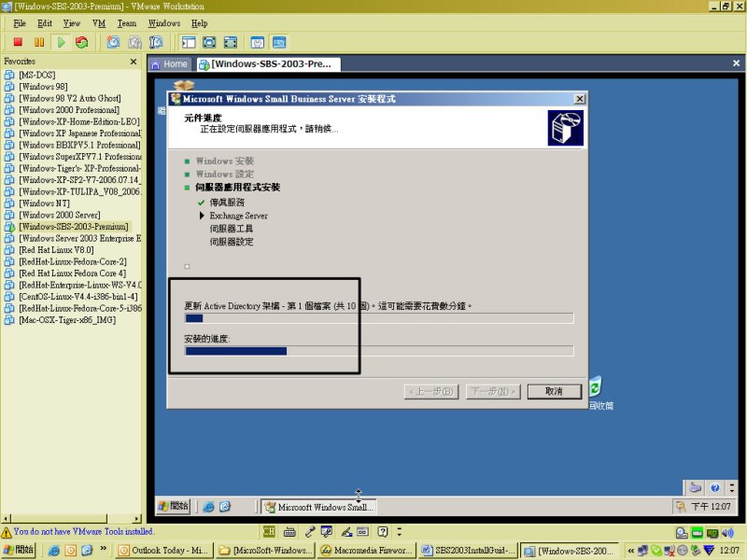The width and height of the screenshot is (747, 560).
Task: Open the VM menu
Action: tap(99, 22)
